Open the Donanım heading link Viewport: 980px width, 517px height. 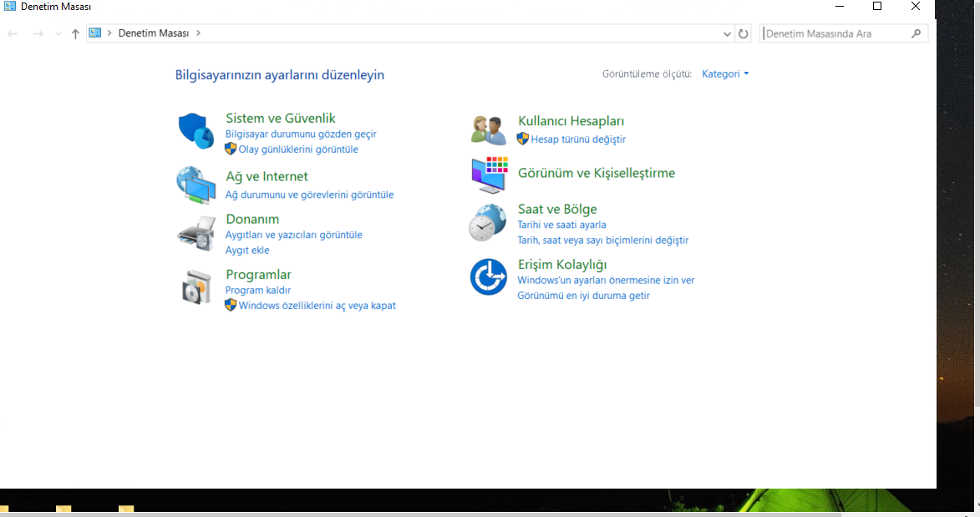252,219
